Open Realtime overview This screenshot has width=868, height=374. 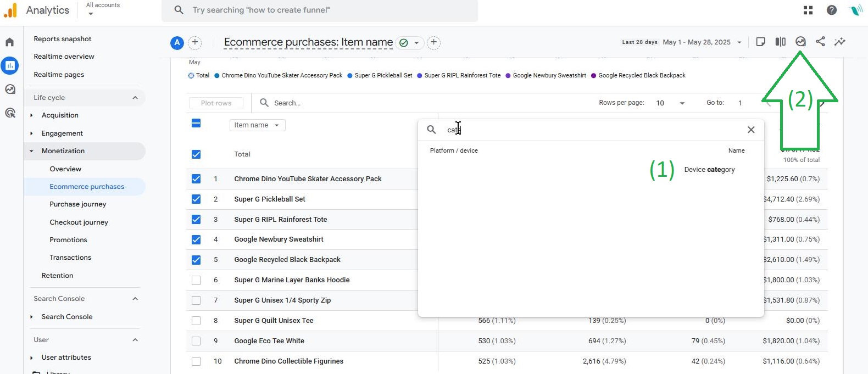[x=64, y=57]
